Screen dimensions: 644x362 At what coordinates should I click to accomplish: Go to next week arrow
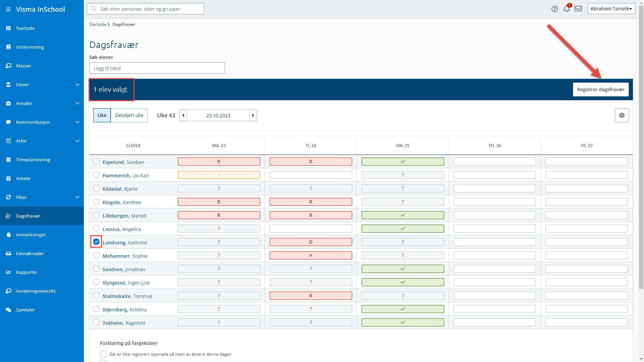pos(253,115)
